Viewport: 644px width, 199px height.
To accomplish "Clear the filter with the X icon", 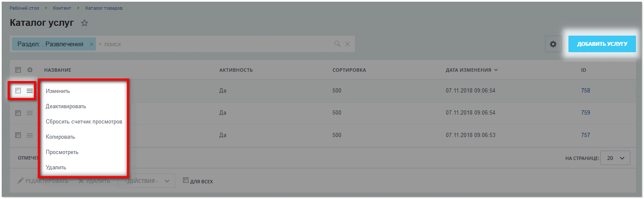I will pos(347,44).
